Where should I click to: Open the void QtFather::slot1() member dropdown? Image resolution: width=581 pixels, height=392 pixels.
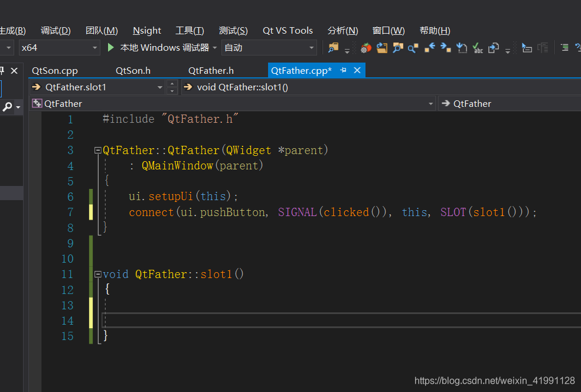pyautogui.click(x=381, y=87)
